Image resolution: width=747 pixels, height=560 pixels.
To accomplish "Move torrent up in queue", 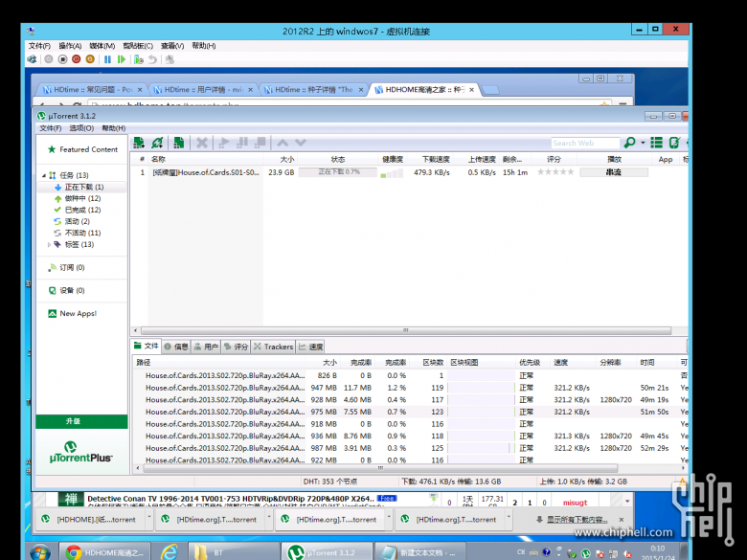I will pos(283,143).
